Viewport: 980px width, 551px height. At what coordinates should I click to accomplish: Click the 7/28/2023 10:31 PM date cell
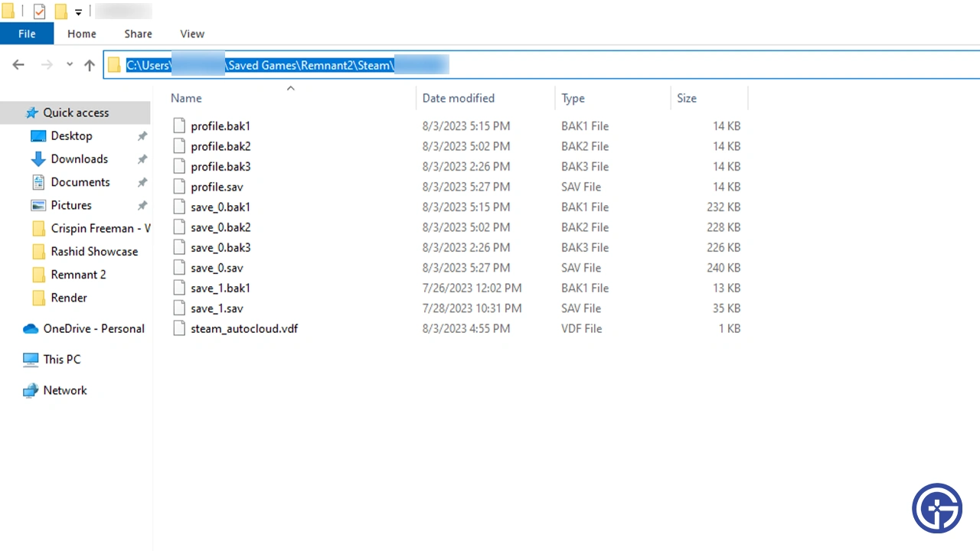(x=472, y=308)
